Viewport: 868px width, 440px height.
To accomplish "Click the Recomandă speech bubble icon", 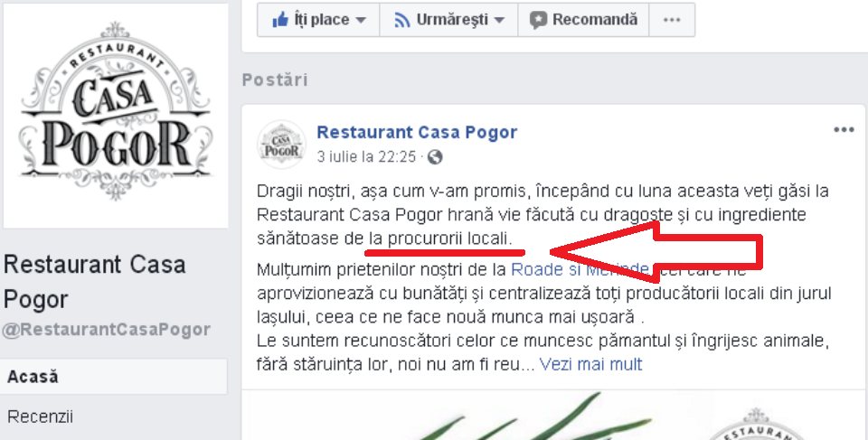I will click(x=537, y=21).
